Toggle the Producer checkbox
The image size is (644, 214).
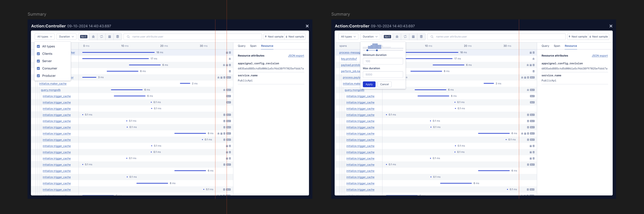click(38, 76)
